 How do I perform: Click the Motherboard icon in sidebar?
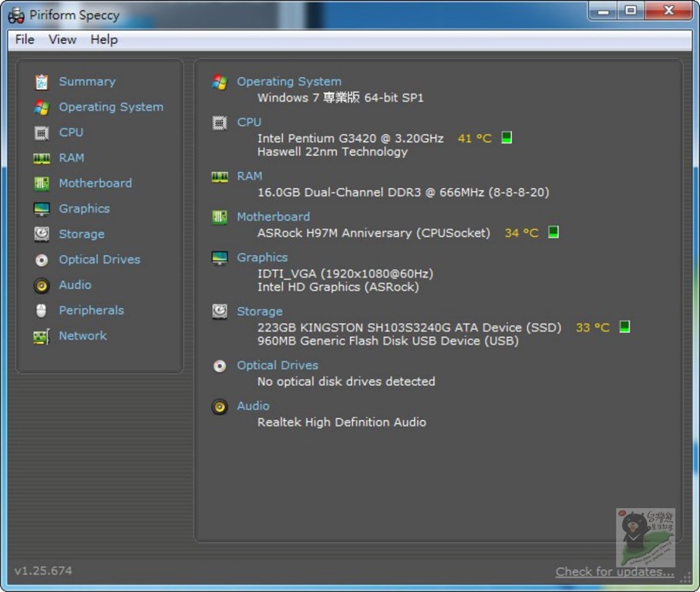(42, 183)
